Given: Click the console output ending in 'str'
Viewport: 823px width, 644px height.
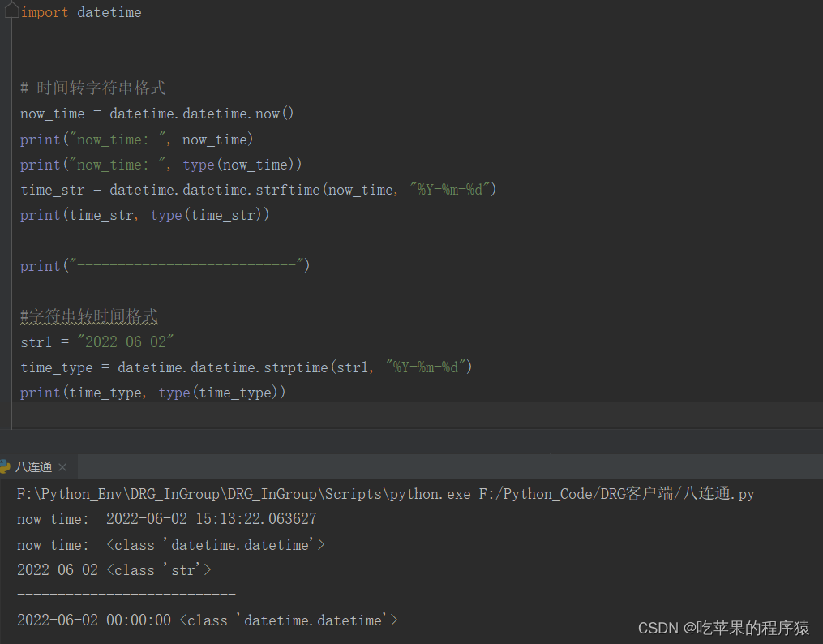Looking at the screenshot, I should [x=114, y=570].
